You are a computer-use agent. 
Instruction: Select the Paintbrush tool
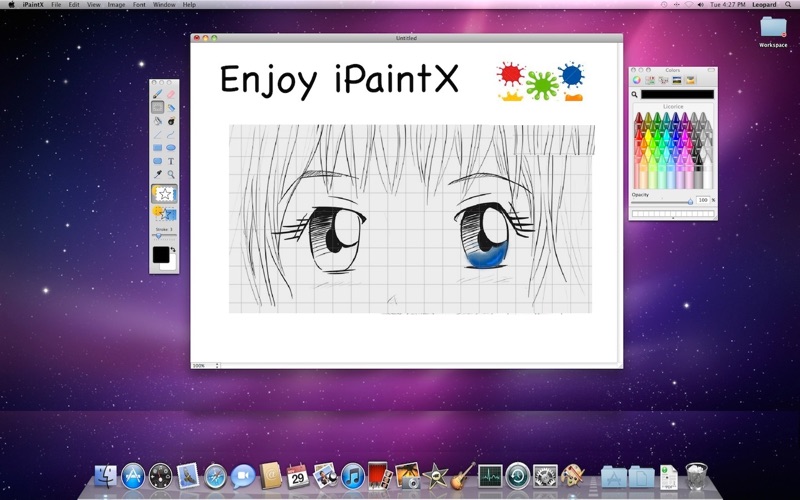point(158,94)
